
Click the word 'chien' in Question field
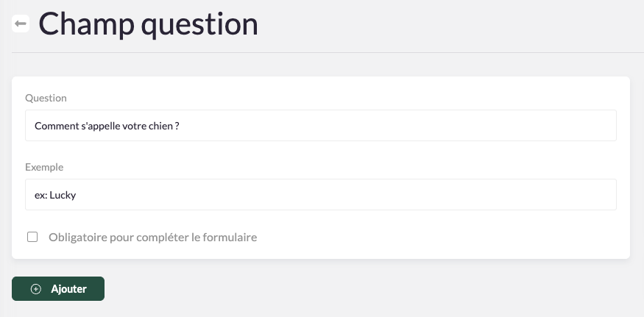(160, 126)
